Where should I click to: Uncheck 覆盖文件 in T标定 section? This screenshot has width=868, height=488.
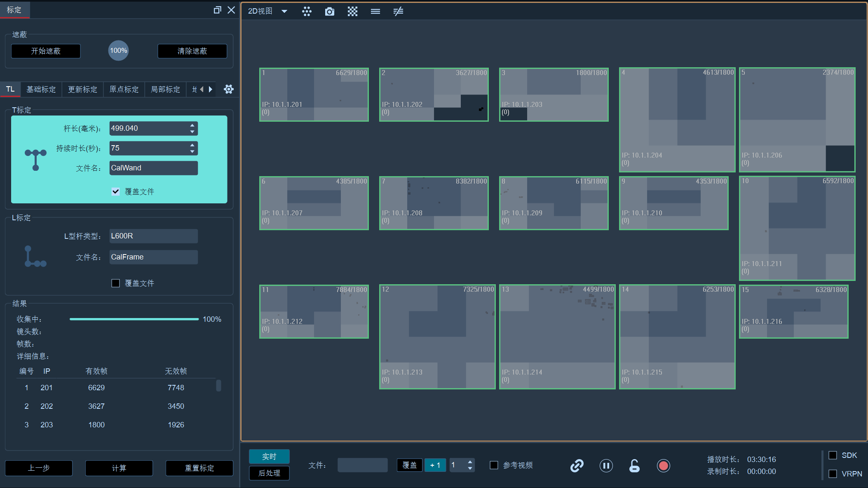click(x=116, y=191)
